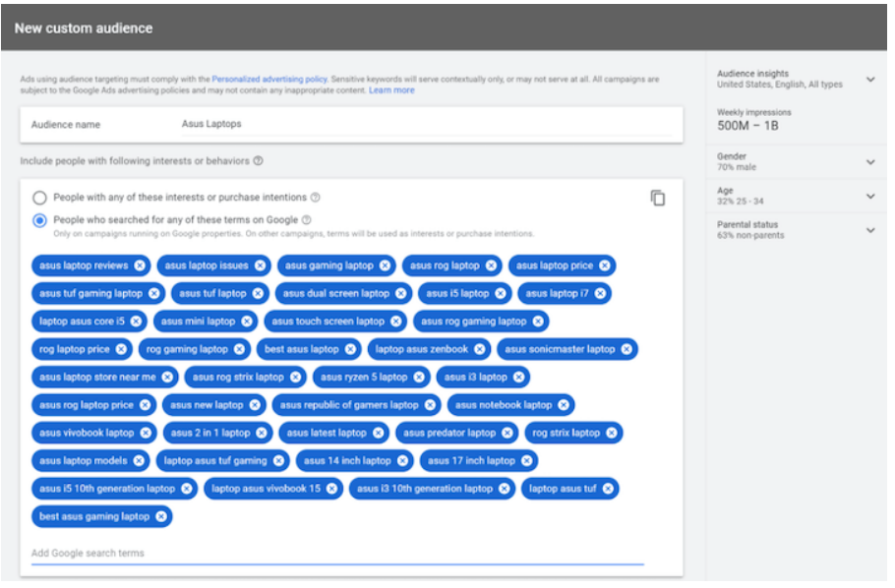
Task: Remove 'asus tuf gaming laptop' chip
Action: coord(154,294)
